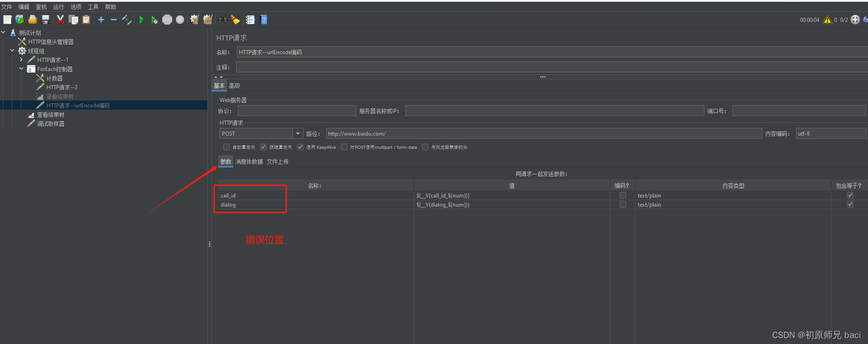868x344 pixels.
Task: Select HTTP信息头管理器 in tree
Action: (x=51, y=42)
